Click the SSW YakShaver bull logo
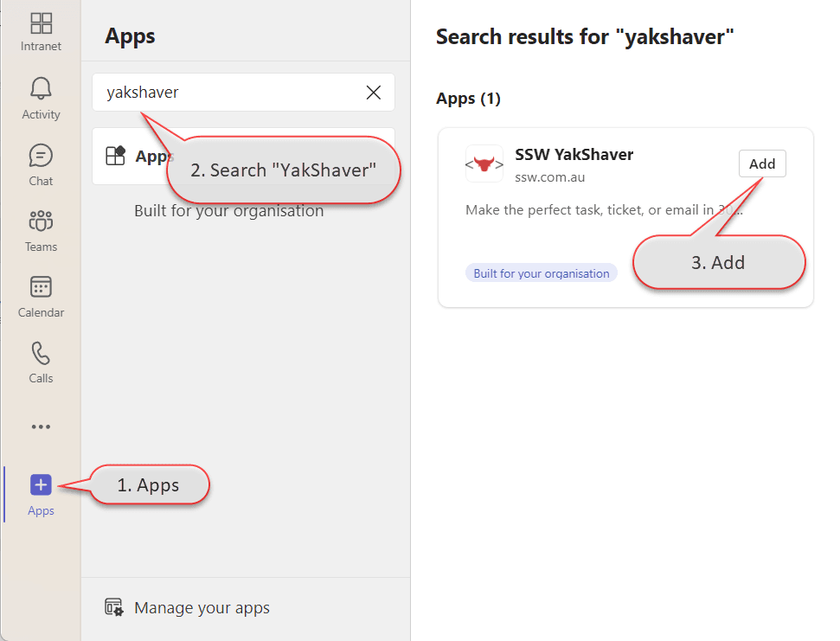Screen dimensions: 840x641 pyautogui.click(x=484, y=163)
